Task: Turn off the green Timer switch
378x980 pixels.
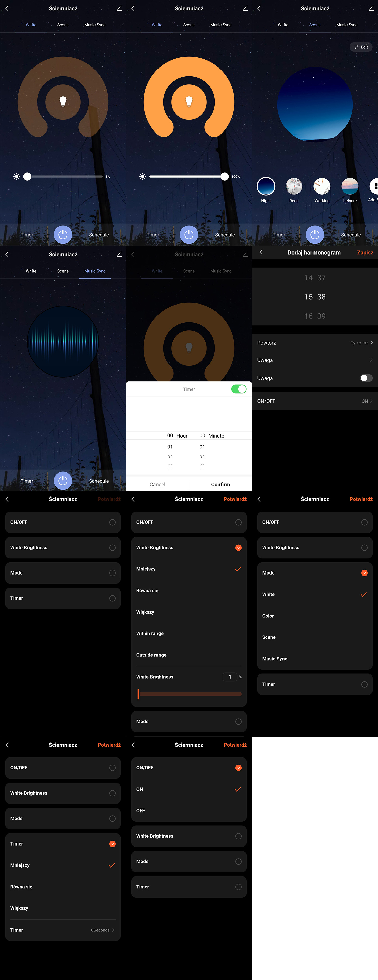Action: (x=239, y=389)
